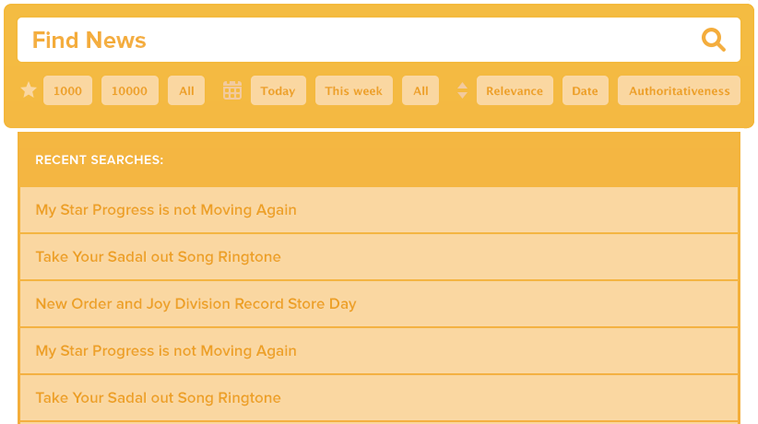The width and height of the screenshot is (758, 424).
Task: Click the magnifying glass search icon
Action: 713,40
